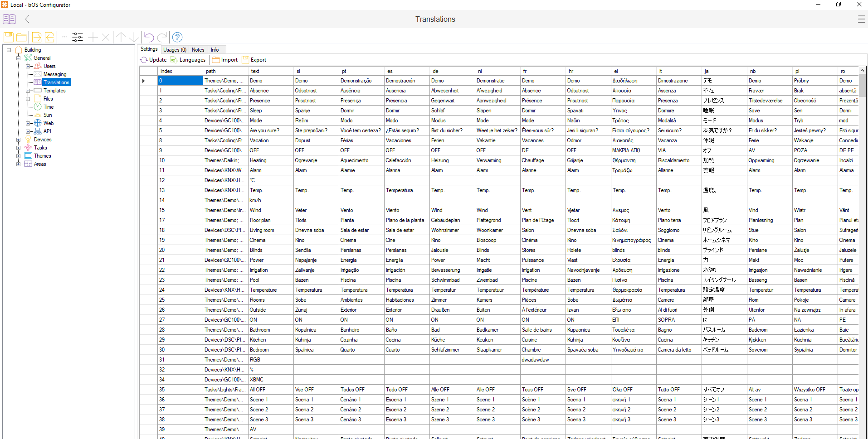Click the Time clock icon in tree
Image resolution: width=868 pixels, height=439 pixels.
pyautogui.click(x=38, y=107)
